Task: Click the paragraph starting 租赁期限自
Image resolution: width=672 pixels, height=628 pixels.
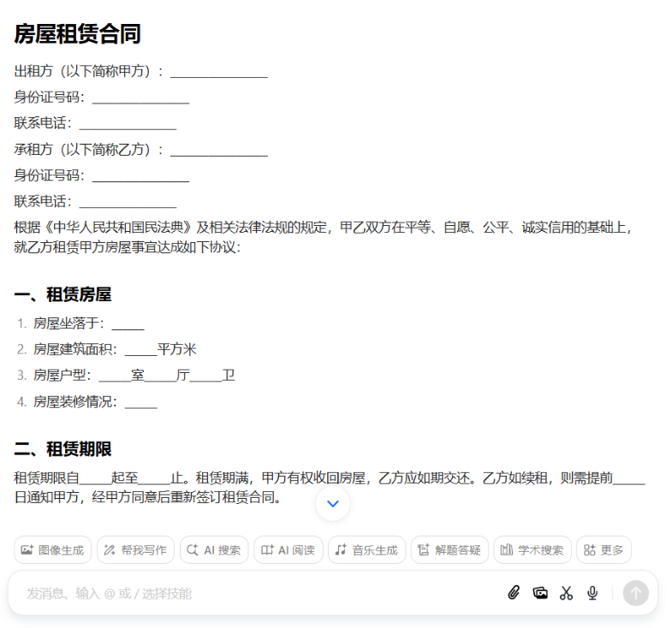Action: point(330,488)
